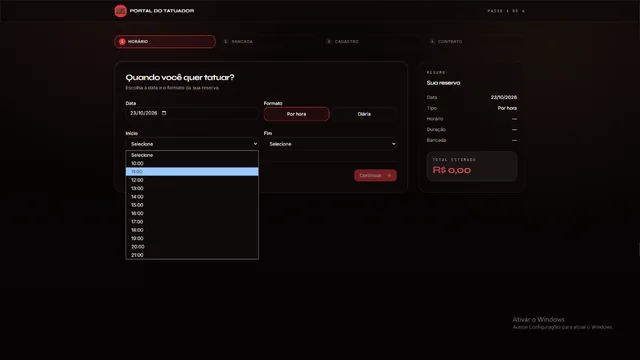Choose 16:00 in the start time list
This screenshot has width=640, height=360.
(192, 213)
